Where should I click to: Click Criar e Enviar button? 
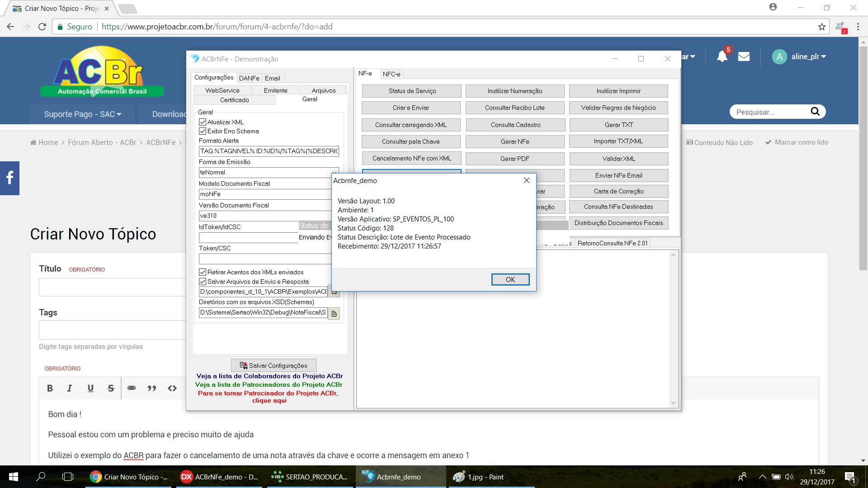tap(411, 108)
